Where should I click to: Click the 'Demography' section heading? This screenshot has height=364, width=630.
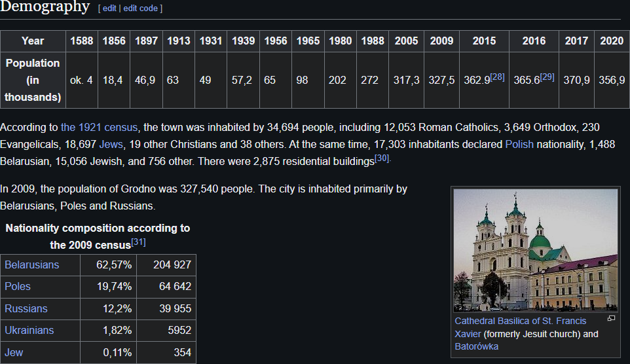[x=45, y=7]
